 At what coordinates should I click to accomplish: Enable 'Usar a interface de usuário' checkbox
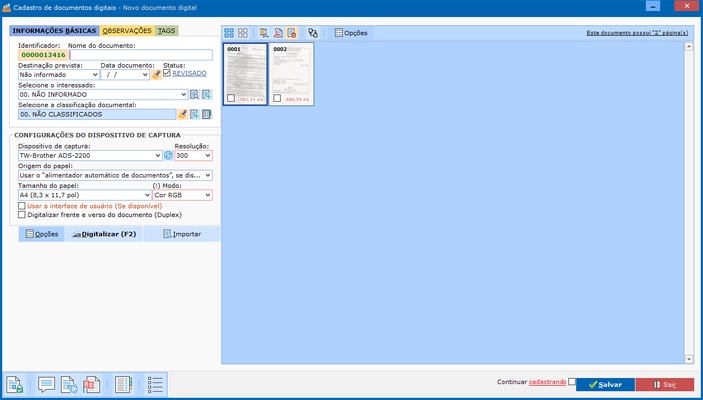pyautogui.click(x=22, y=206)
